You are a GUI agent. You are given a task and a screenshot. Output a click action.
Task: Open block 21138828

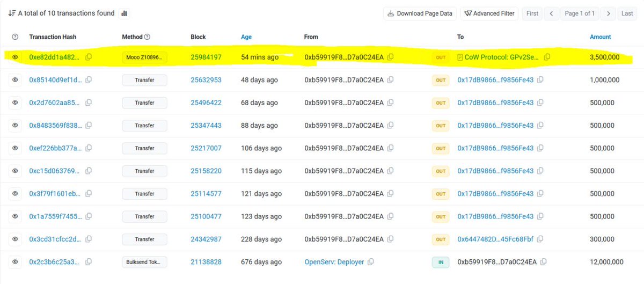[206, 262]
